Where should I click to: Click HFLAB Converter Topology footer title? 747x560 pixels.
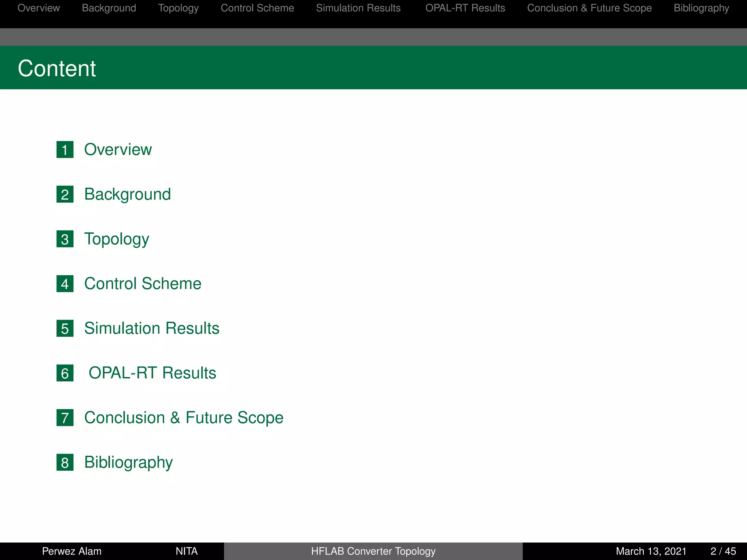[373, 551]
